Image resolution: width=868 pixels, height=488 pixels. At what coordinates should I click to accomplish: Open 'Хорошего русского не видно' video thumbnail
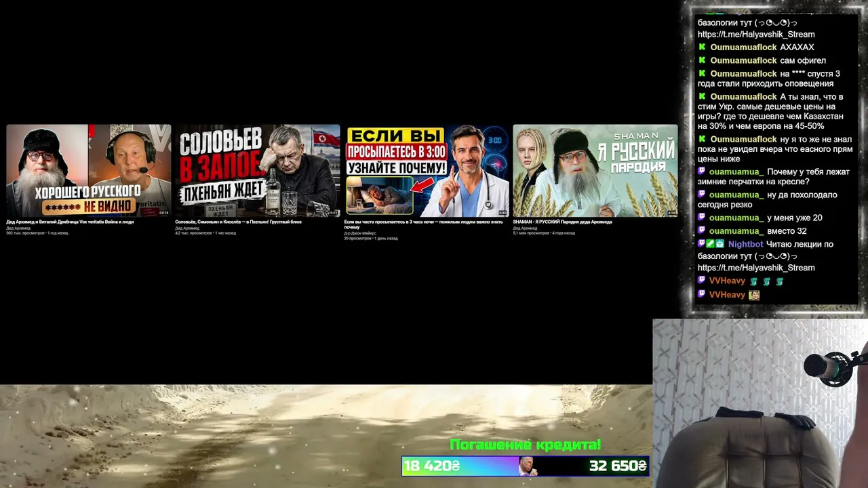[89, 171]
